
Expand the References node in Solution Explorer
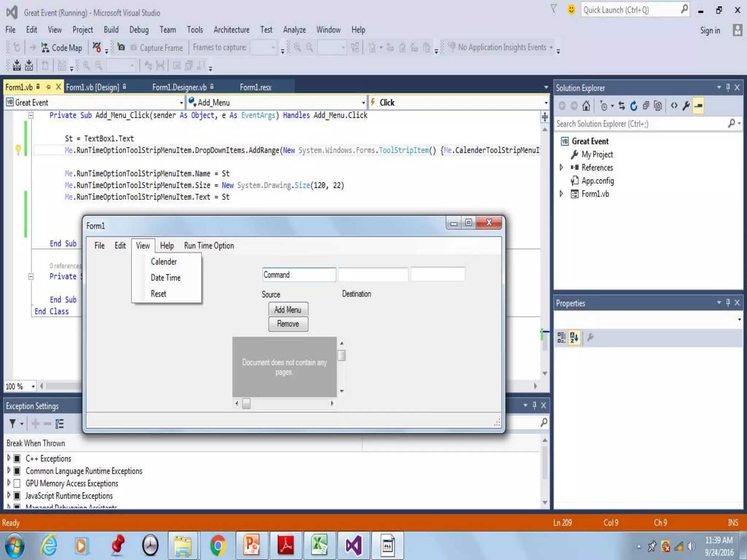pos(561,167)
